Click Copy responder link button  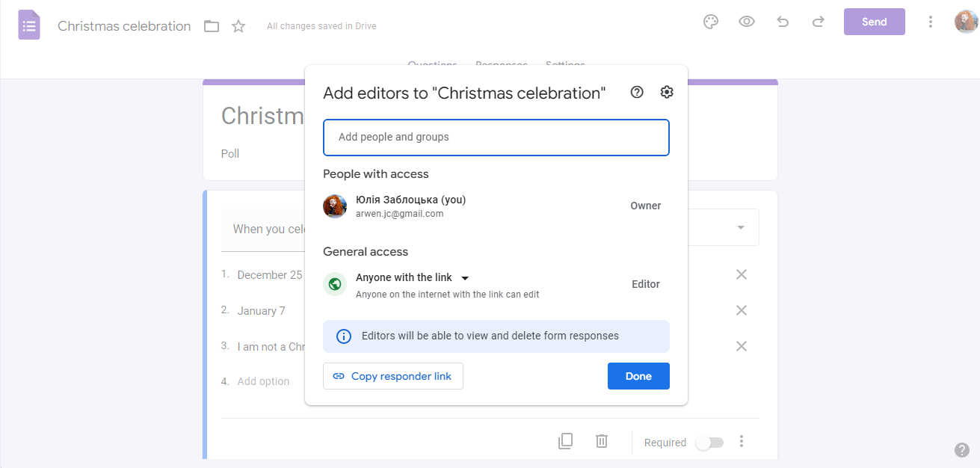[x=393, y=376]
